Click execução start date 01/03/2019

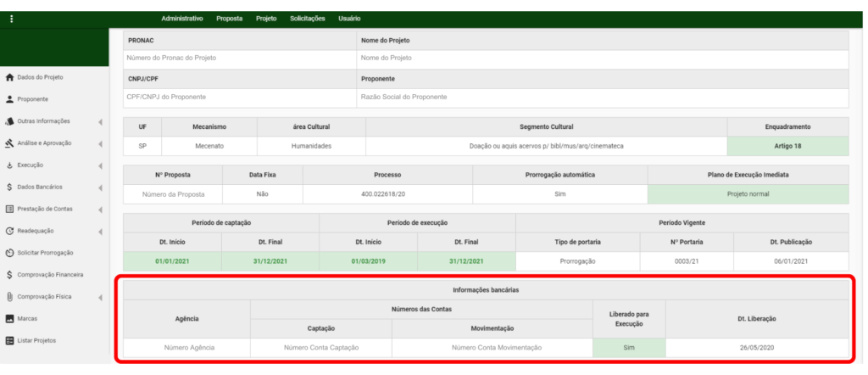[x=368, y=261]
